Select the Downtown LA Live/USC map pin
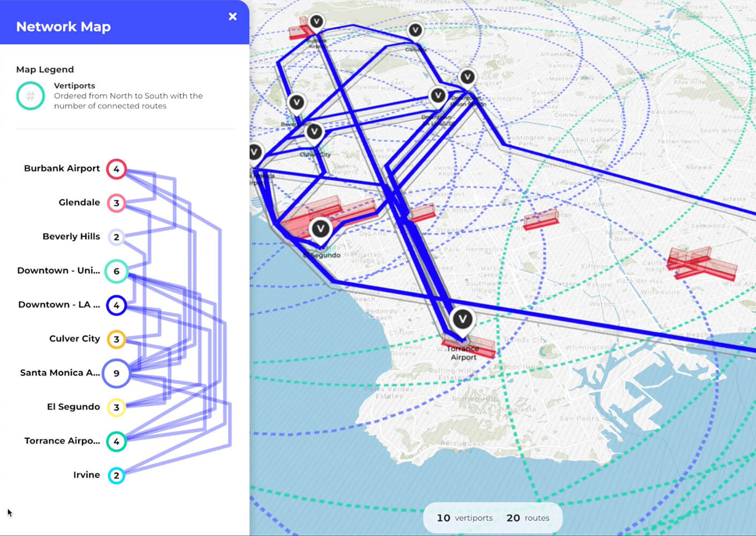 [438, 96]
